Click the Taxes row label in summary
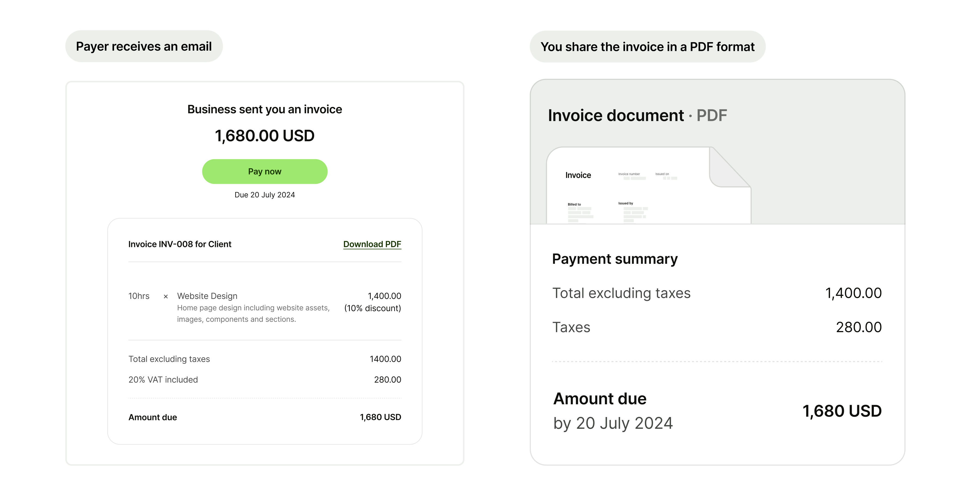The image size is (980, 490). point(571,327)
